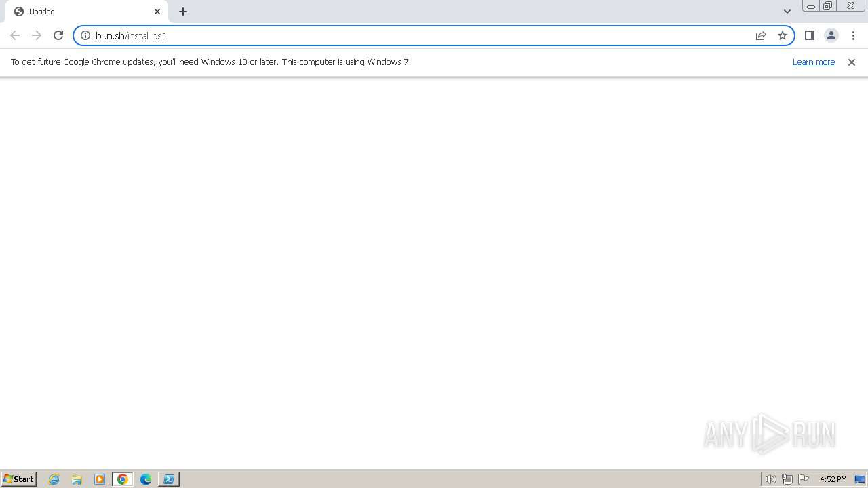The image size is (868, 488).
Task: Click the browser forward arrow
Action: pos(37,35)
